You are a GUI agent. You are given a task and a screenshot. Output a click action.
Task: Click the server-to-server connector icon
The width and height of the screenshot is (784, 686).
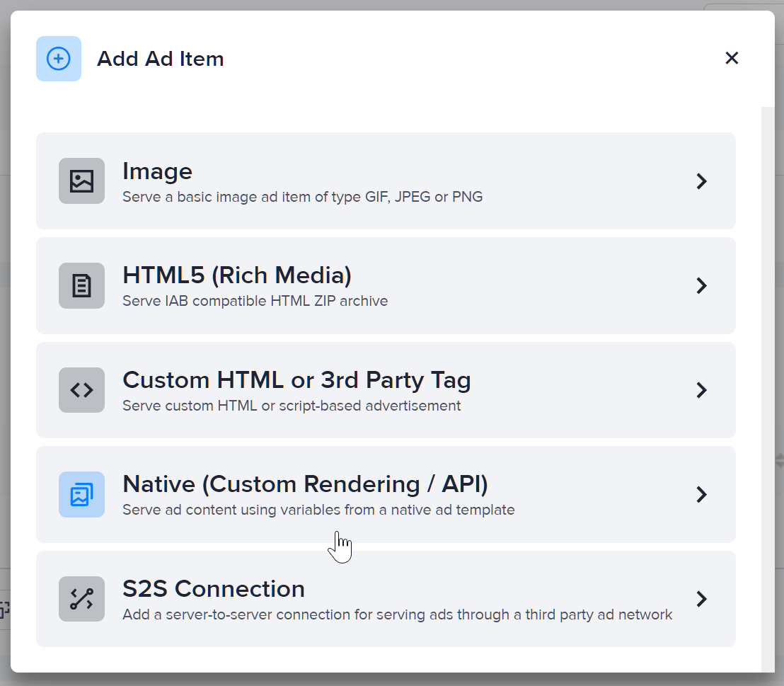point(81,599)
